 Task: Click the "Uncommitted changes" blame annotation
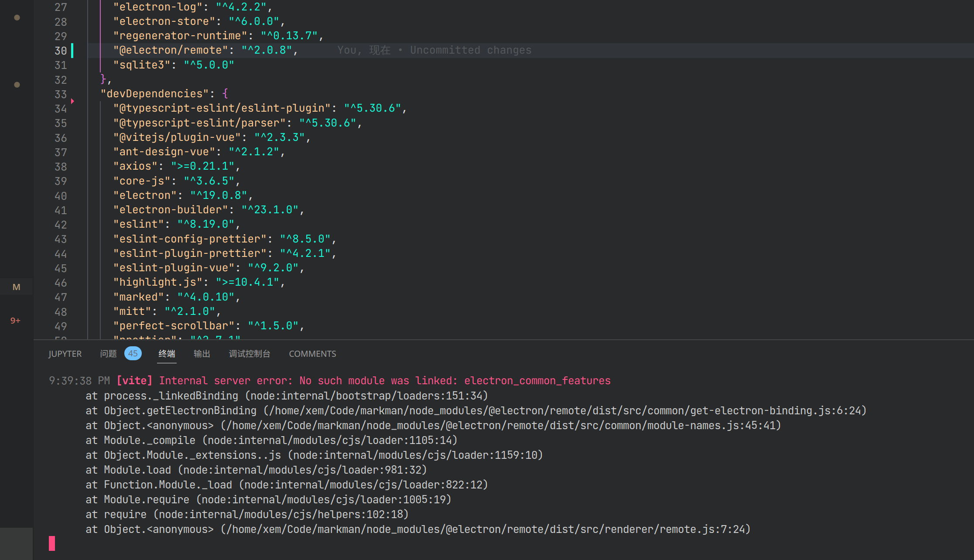click(x=470, y=50)
